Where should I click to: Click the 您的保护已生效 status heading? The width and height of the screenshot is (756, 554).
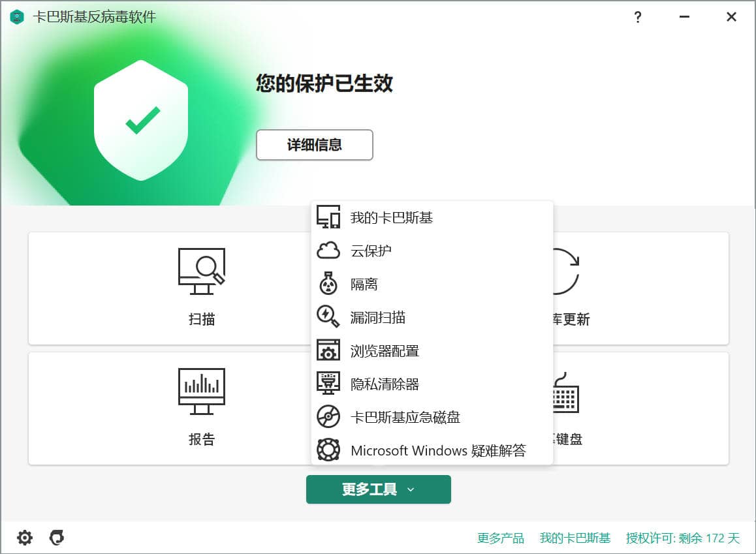coord(324,83)
